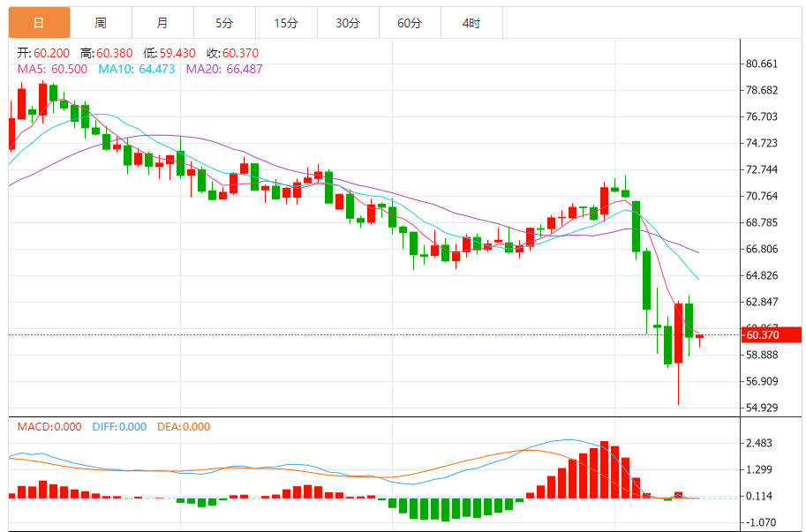Screen dimensions: 806x532
Task: Select the 周 weekly chart tab
Action: pos(101,23)
